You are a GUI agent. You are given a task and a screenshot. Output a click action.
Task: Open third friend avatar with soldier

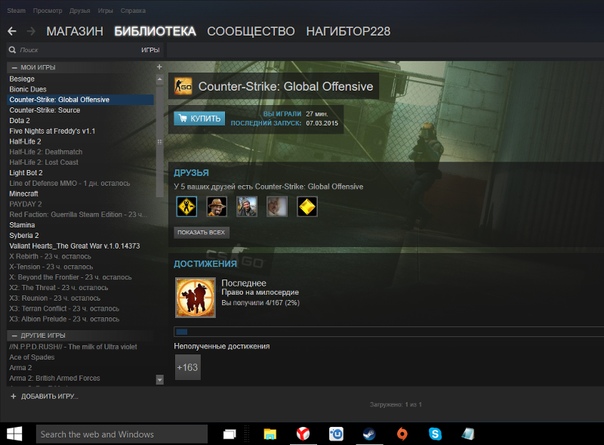[247, 207]
